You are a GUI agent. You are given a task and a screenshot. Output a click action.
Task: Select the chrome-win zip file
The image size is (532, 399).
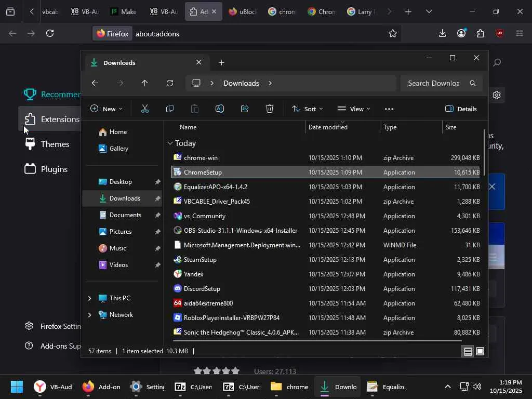click(326, 158)
